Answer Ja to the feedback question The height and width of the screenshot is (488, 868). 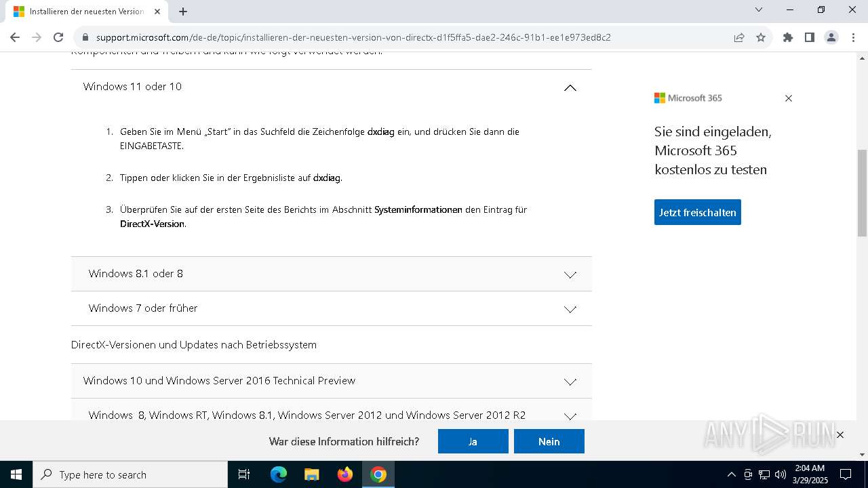click(x=473, y=441)
